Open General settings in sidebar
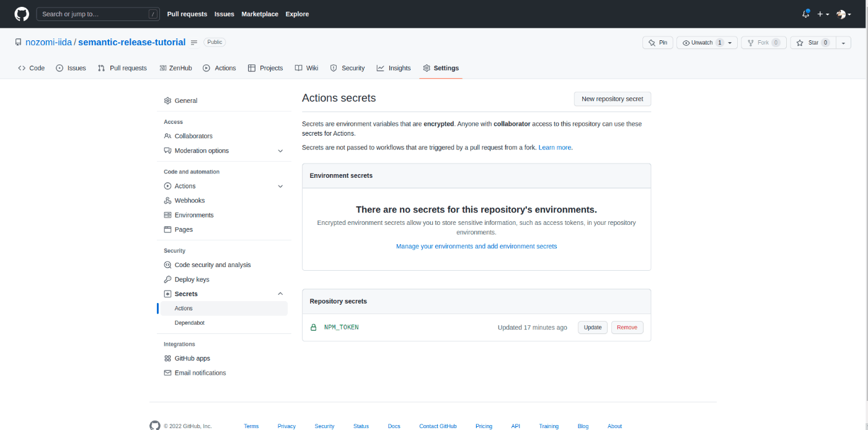This screenshot has height=430, width=868. [224, 100]
